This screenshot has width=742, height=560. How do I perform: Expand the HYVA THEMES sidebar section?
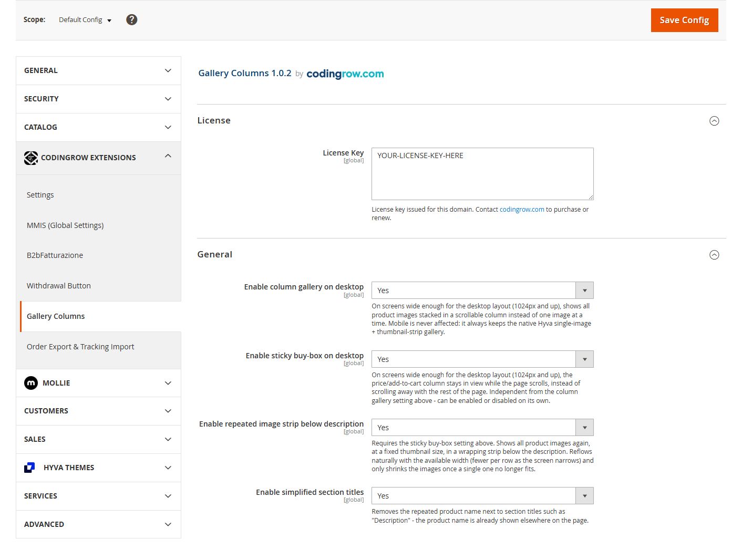[x=98, y=468]
